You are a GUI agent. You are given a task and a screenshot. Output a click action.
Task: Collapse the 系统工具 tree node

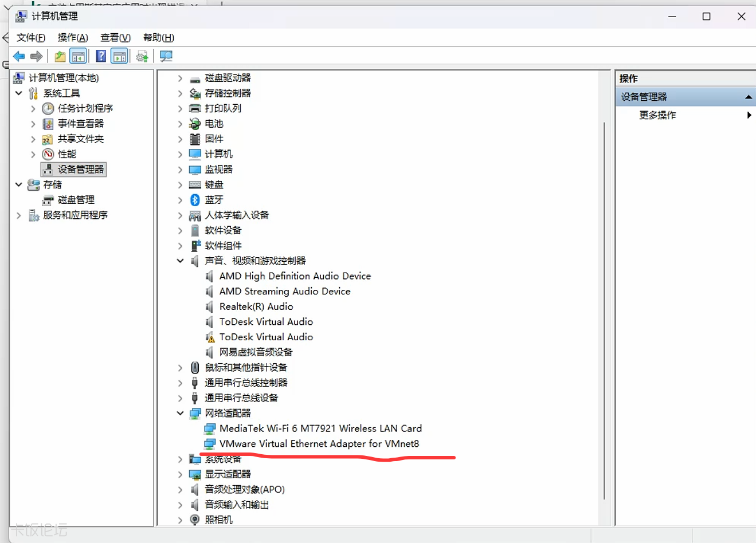point(19,93)
